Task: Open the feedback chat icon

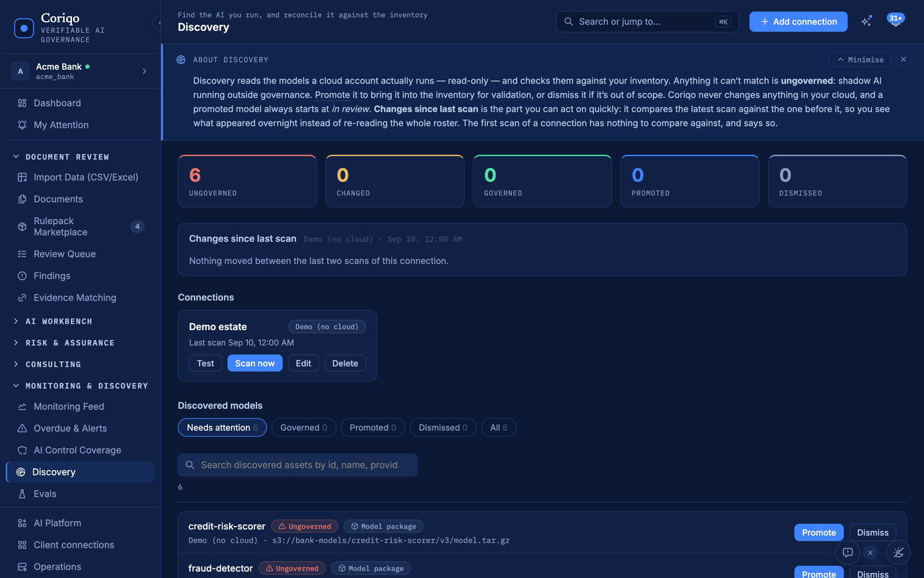Action: [x=848, y=552]
